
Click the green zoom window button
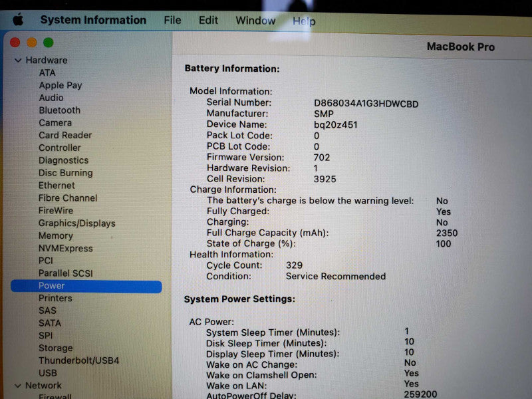point(48,43)
